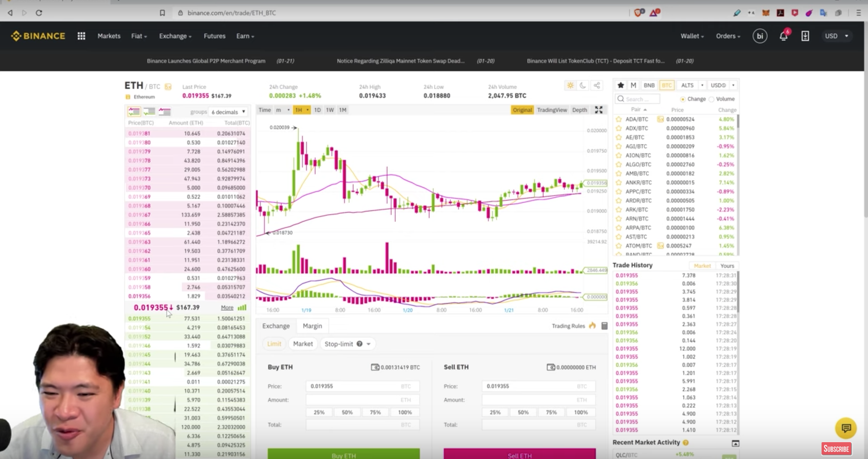The height and width of the screenshot is (459, 868).
Task: Open Stop-limit help question mark
Action: pos(359,344)
